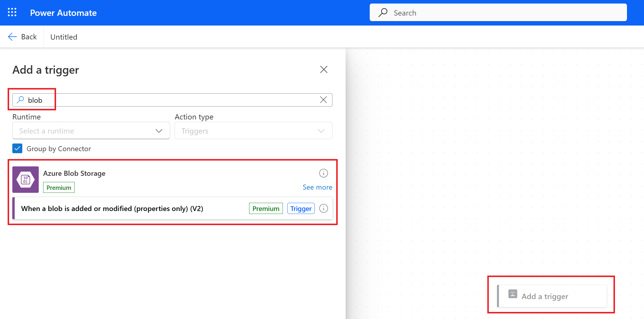644x319 pixels.
Task: Clear the blob search text
Action: pyautogui.click(x=323, y=100)
